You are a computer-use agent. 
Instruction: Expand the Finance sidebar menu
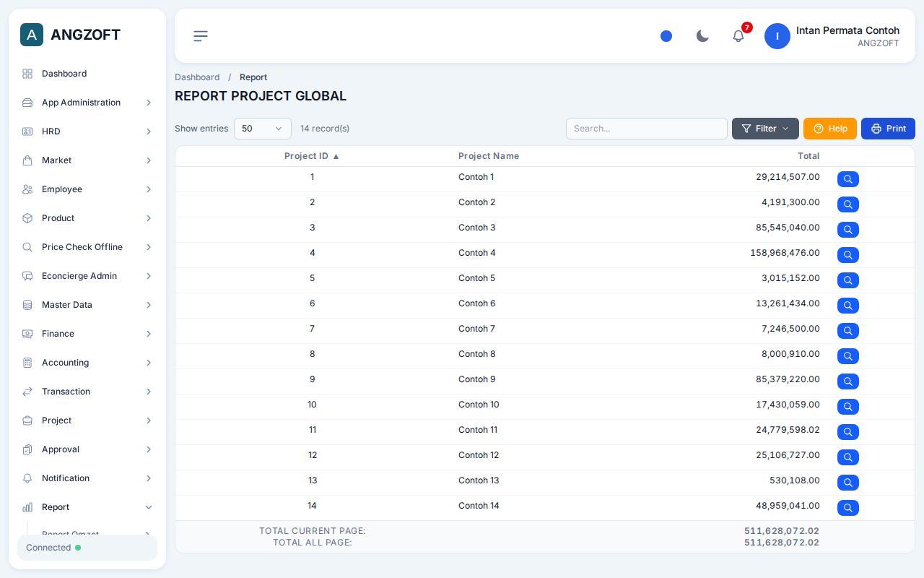point(87,334)
